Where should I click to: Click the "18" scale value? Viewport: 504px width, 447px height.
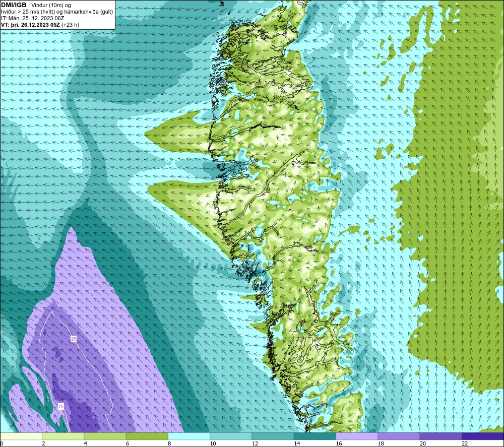(x=381, y=444)
